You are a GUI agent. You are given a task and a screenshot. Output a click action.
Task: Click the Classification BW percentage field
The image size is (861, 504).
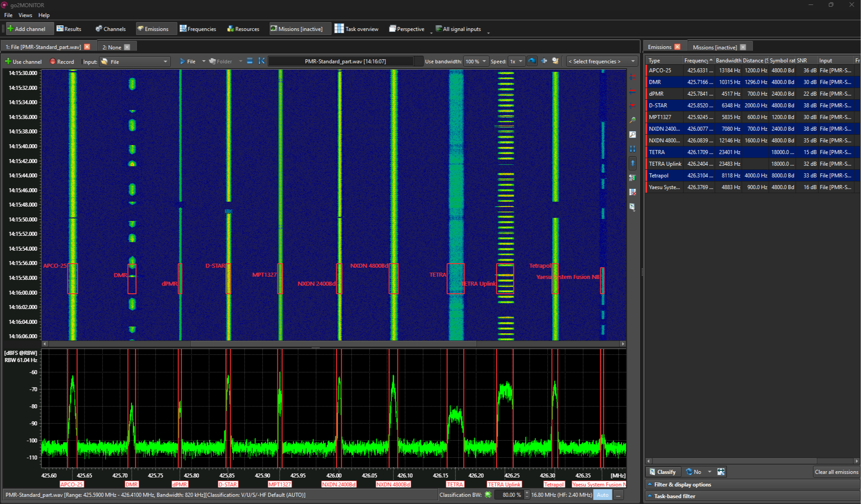pyautogui.click(x=509, y=495)
